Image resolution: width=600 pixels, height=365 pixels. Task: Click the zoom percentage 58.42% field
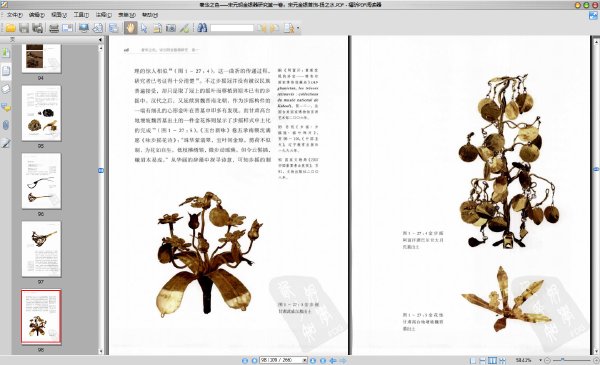tap(523, 360)
